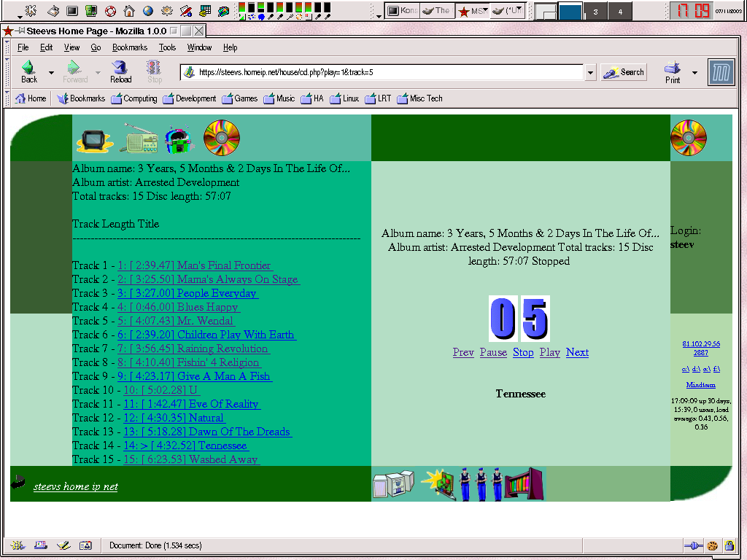The width and height of the screenshot is (747, 560).
Task: Play track 5 Mr. Wendal link
Action: point(176,321)
